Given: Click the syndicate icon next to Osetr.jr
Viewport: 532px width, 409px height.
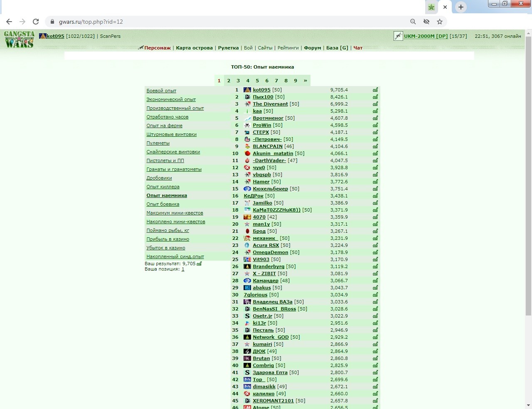Looking at the screenshot, I should [247, 316].
